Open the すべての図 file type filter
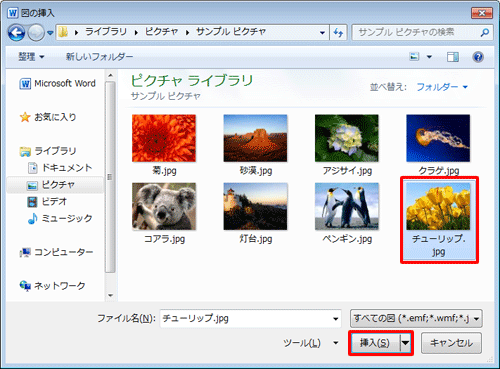Screen dimensions: 500x369 click(x=416, y=318)
